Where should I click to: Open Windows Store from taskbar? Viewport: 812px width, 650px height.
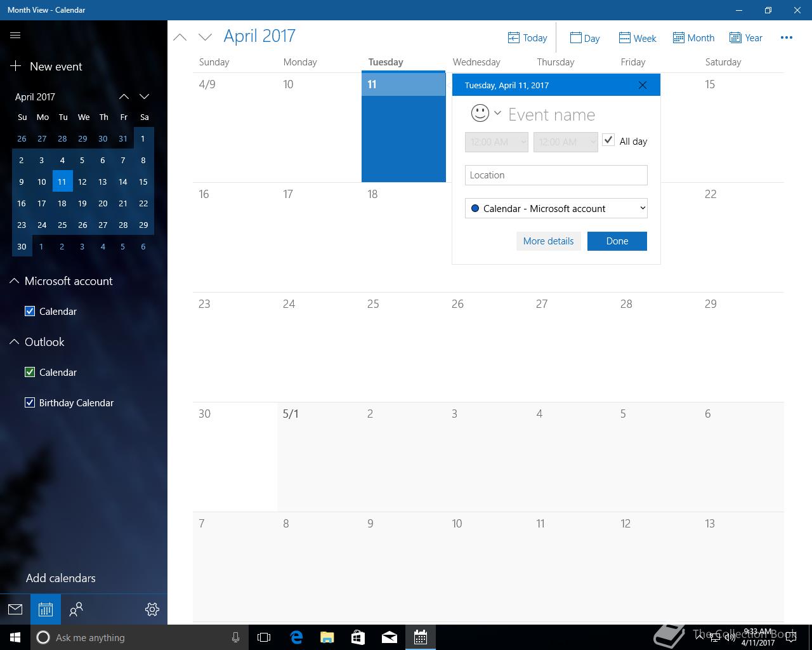point(358,637)
